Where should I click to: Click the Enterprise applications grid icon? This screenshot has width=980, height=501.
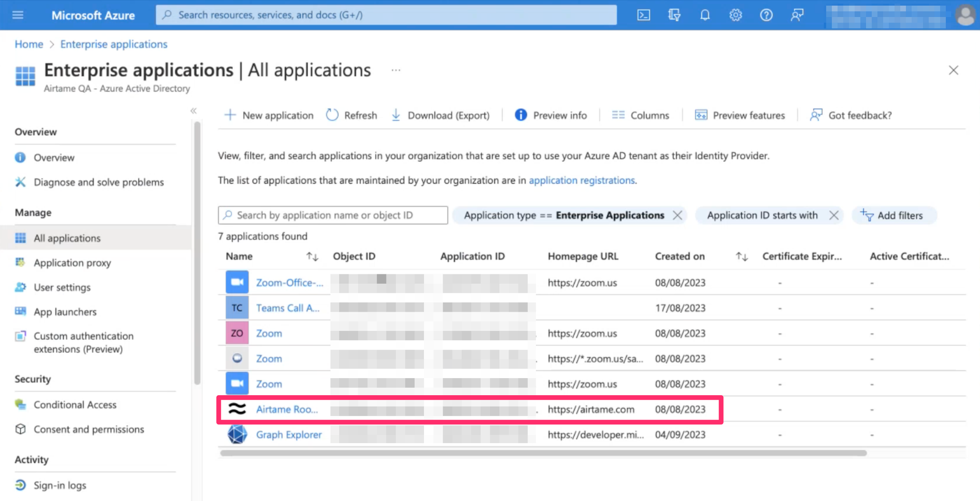point(25,76)
